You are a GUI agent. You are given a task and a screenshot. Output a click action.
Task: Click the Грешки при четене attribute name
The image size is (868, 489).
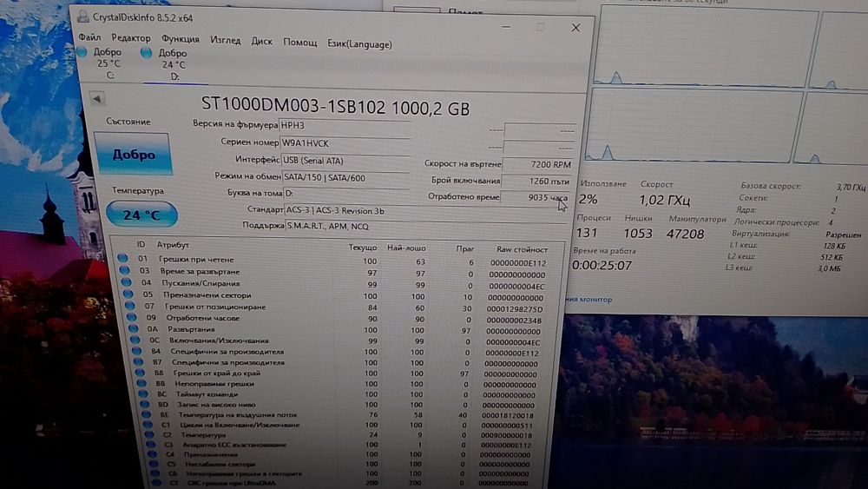pyautogui.click(x=196, y=259)
